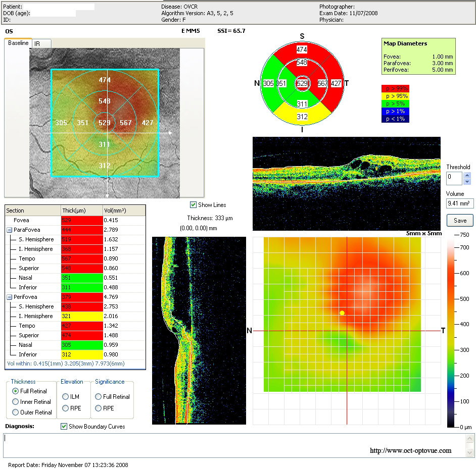The width and height of the screenshot is (476, 469).
Task: Click the thickness color scale bar
Action: (451, 331)
